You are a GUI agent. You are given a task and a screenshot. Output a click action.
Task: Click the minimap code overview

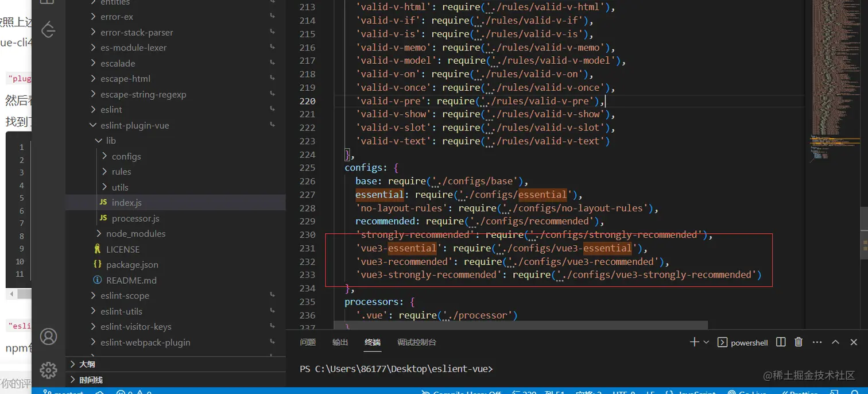[835, 80]
